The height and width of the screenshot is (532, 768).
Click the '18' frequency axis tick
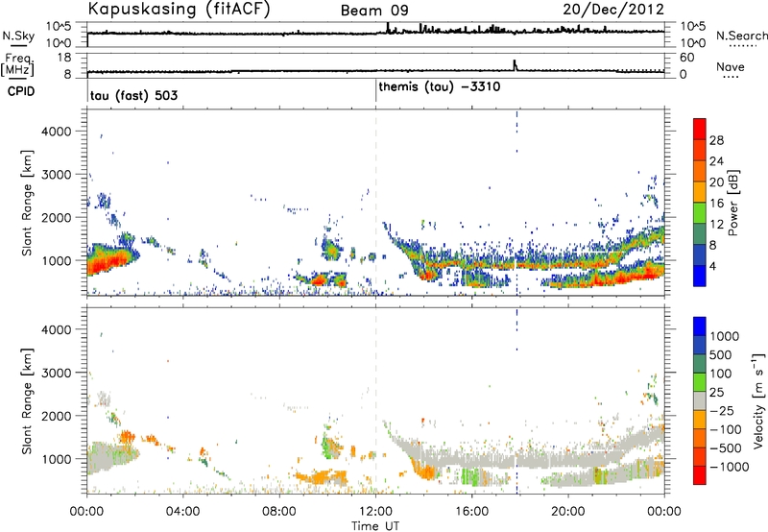click(x=63, y=57)
